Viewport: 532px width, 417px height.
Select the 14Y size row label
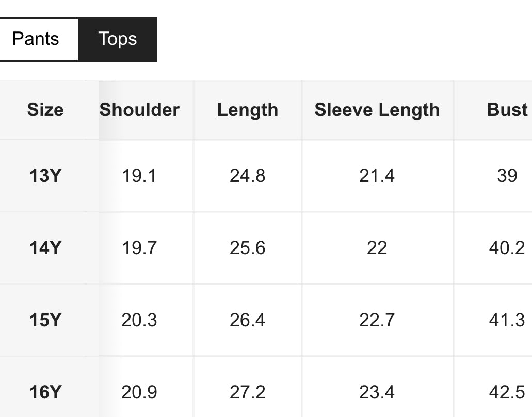45,248
